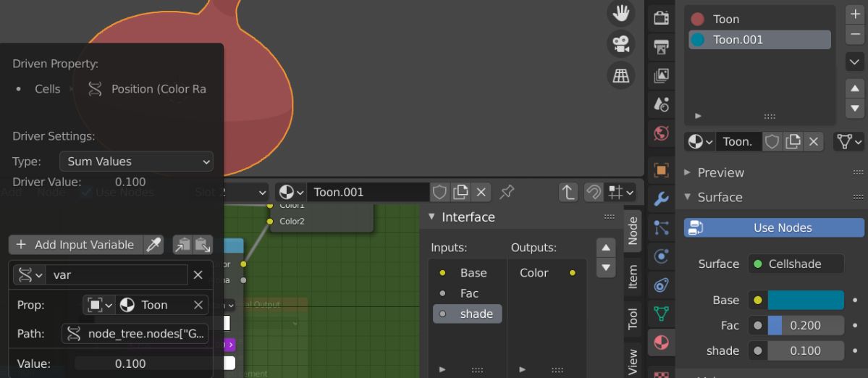
Task: Click Add Input Variable button
Action: tap(76, 245)
